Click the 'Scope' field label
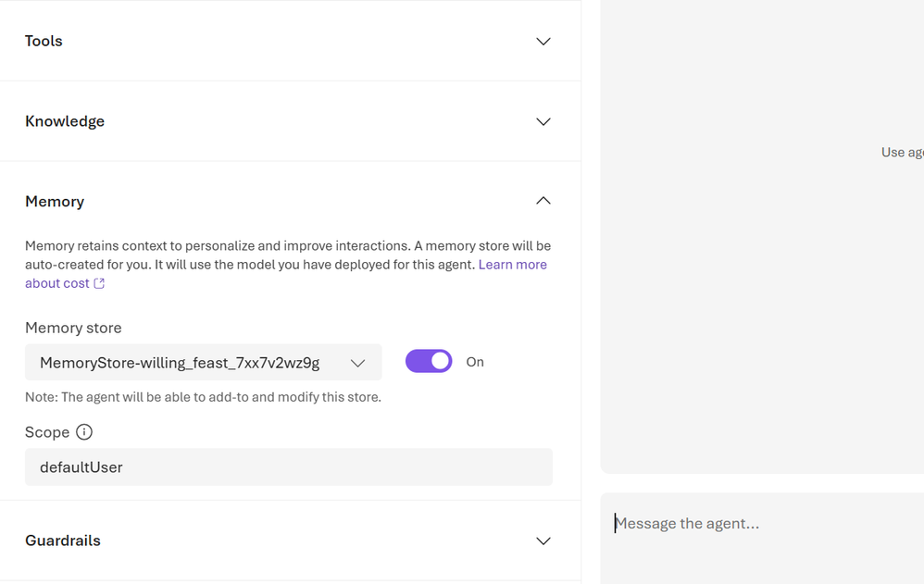 (x=47, y=432)
